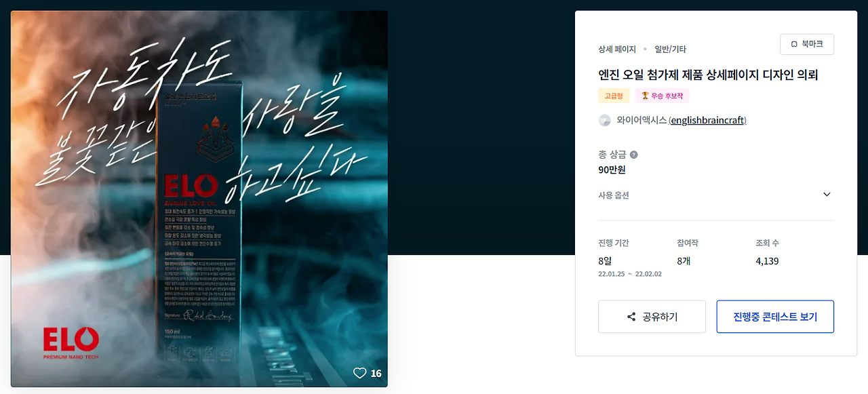
Task: Click the like count 16
Action: [376, 373]
